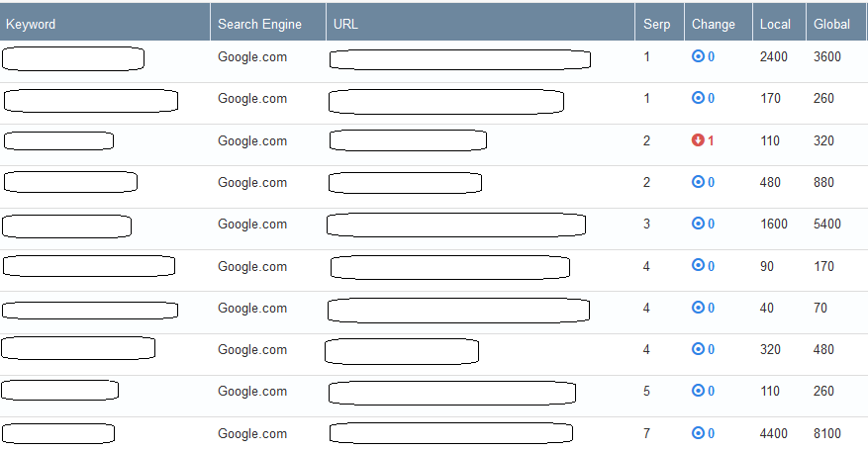Click the blue no-change icon in the 2400 row
Image resolution: width=868 pixels, height=451 pixels.
click(x=698, y=56)
